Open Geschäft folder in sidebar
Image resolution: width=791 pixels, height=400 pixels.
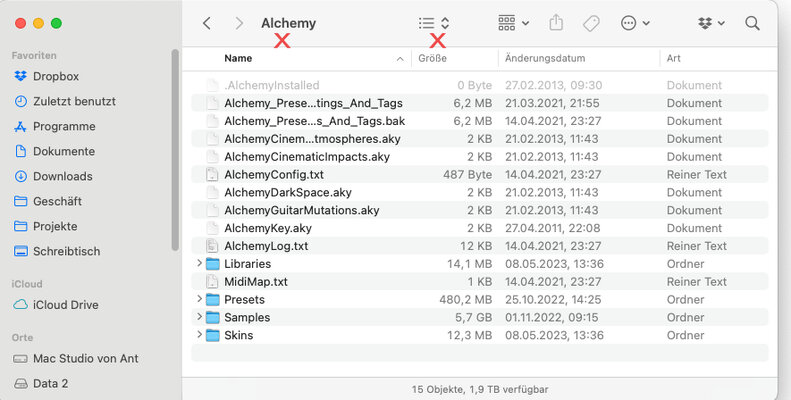point(57,201)
